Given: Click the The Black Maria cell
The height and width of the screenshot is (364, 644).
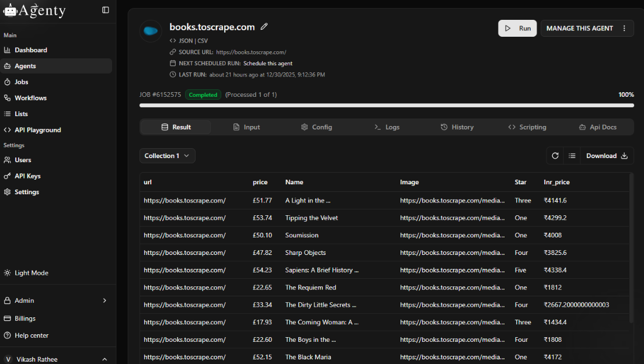Looking at the screenshot, I should pyautogui.click(x=308, y=357).
